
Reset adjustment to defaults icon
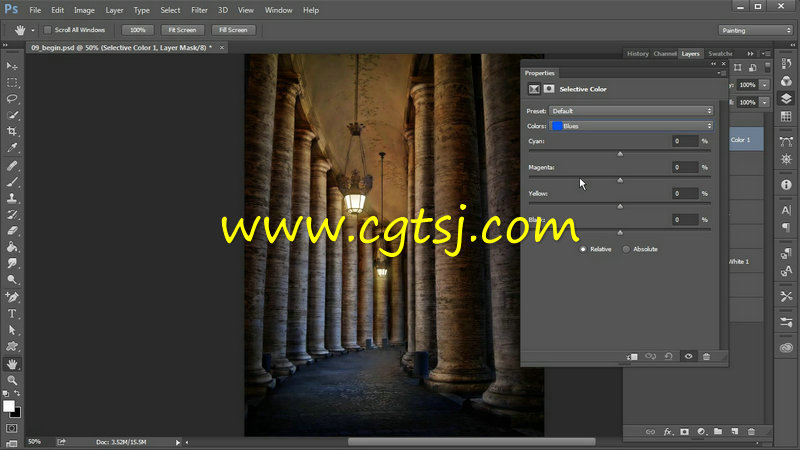pyautogui.click(x=668, y=356)
